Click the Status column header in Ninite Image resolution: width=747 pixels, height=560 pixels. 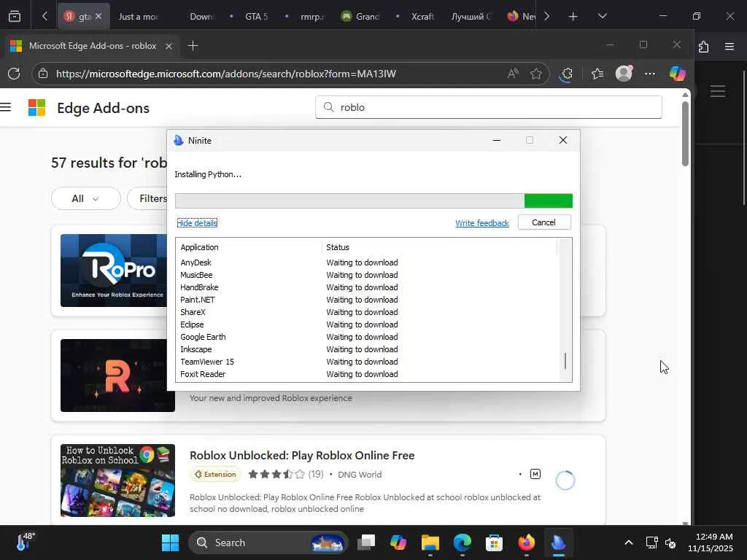pos(440,247)
